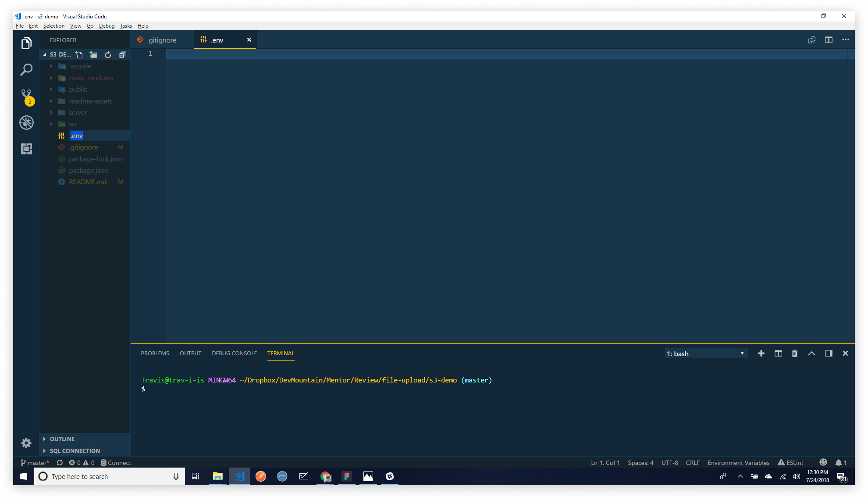
Task: Open the Search view in activity bar
Action: click(26, 69)
